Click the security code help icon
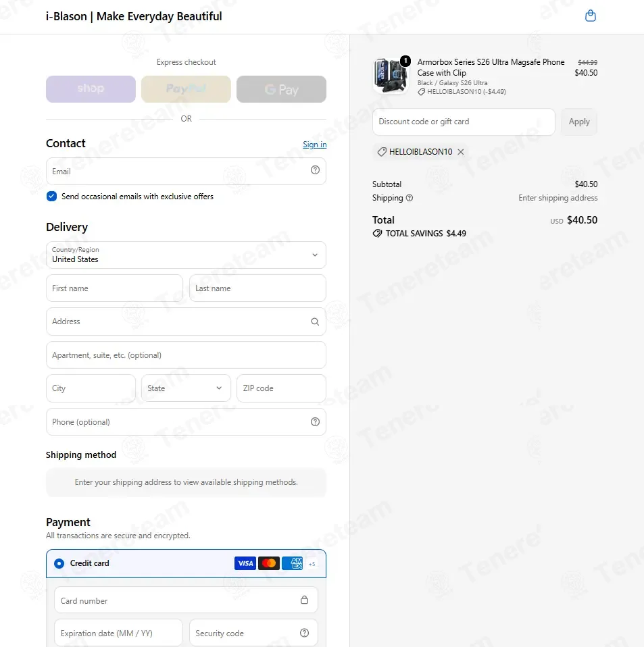The height and width of the screenshot is (647, 644). tap(304, 633)
